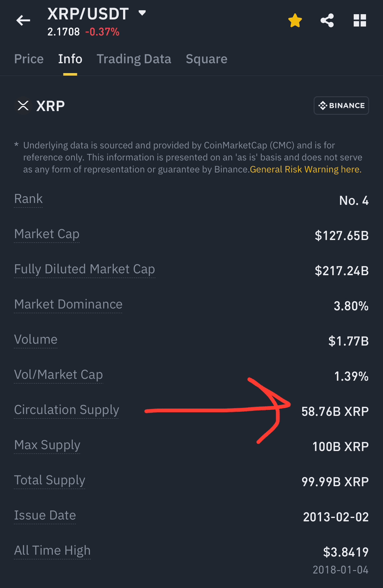Expand the XRP/USDT pair dropdown arrow
383x588 pixels.
pyautogui.click(x=142, y=13)
